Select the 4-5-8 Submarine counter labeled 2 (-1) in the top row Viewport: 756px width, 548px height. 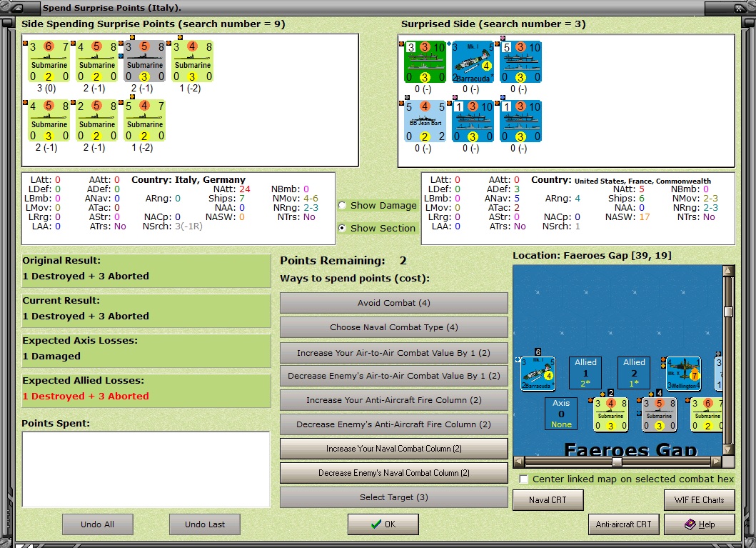pyautogui.click(x=97, y=61)
